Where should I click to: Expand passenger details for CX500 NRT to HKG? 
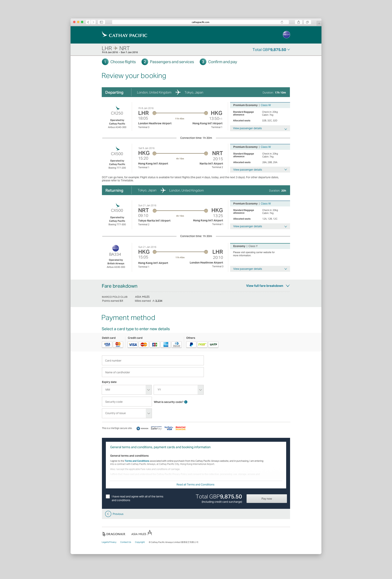(x=260, y=226)
